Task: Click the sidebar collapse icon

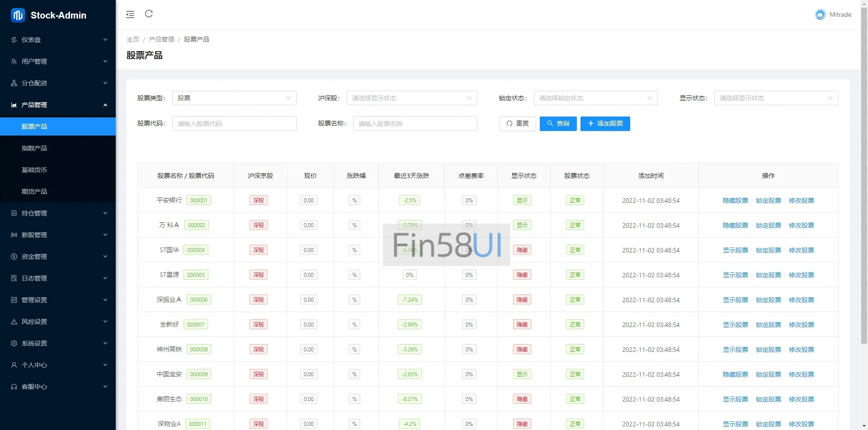Action: (x=130, y=14)
